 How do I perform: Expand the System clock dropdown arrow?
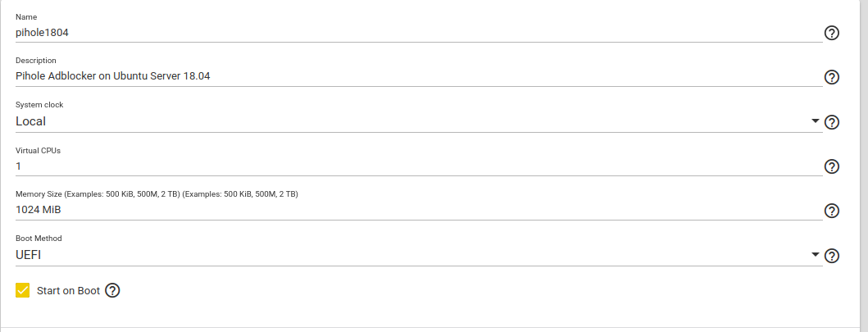click(815, 121)
